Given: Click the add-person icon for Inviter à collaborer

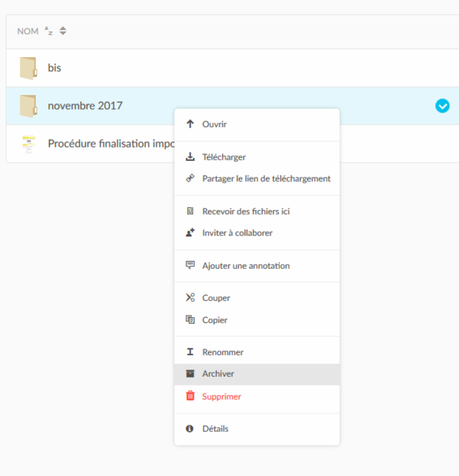Looking at the screenshot, I should pos(190,232).
